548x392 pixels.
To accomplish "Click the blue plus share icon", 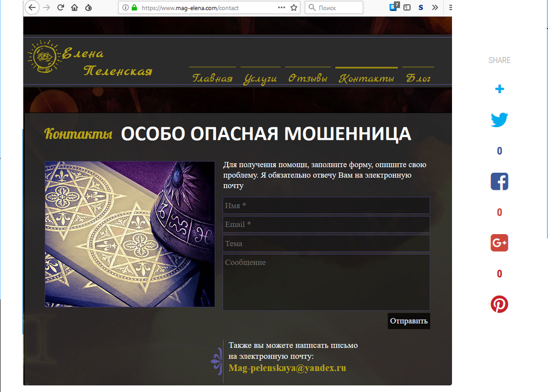I will pos(499,89).
